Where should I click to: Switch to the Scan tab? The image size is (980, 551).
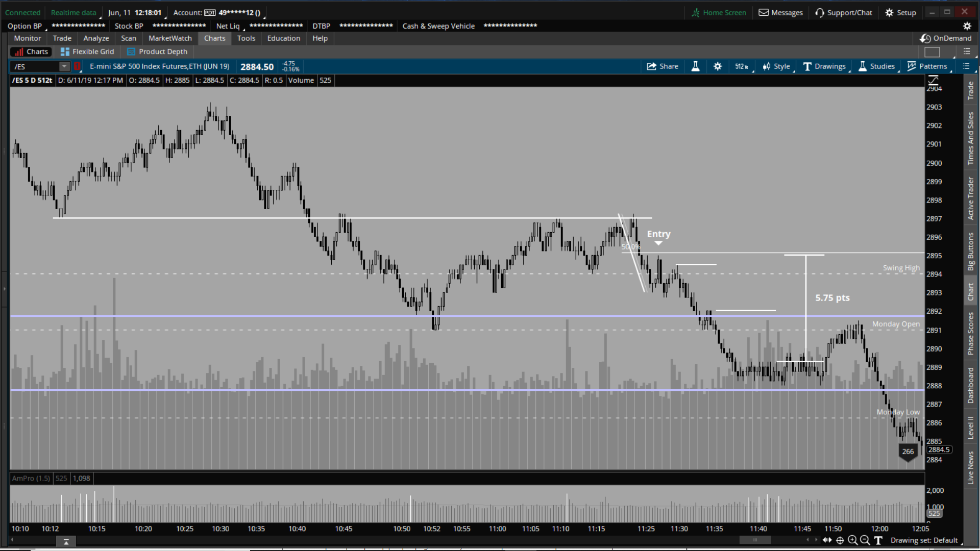pyautogui.click(x=129, y=38)
